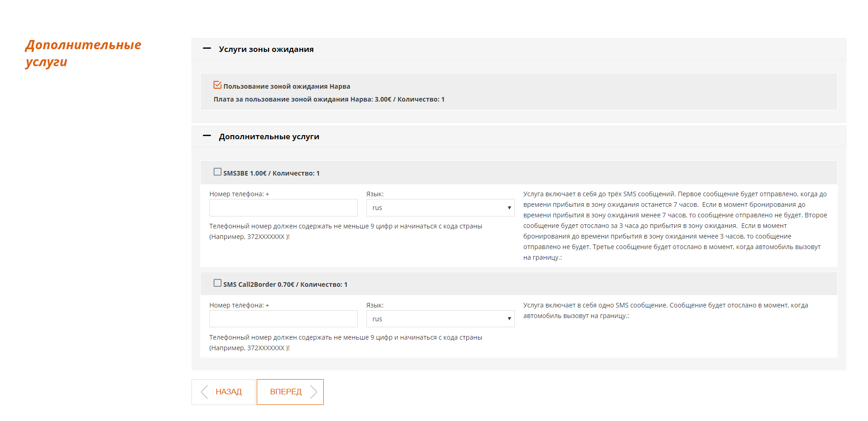
Task: Proceed with the ВПЕРЁД button
Action: click(x=290, y=392)
